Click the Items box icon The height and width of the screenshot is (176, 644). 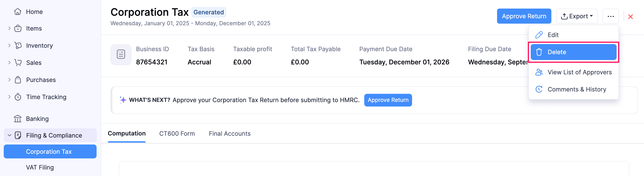(x=17, y=28)
